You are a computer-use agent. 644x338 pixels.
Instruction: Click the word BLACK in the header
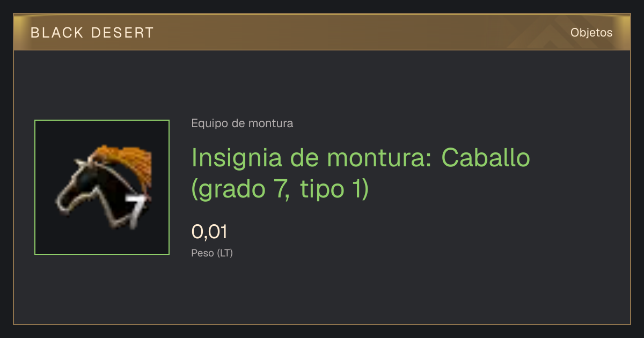point(57,33)
